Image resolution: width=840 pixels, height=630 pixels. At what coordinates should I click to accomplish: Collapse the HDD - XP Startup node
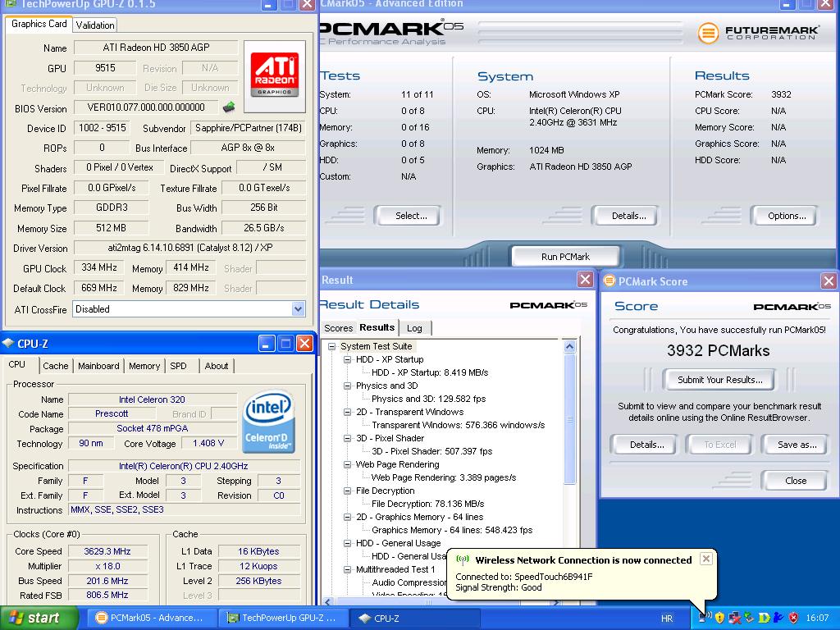point(347,359)
